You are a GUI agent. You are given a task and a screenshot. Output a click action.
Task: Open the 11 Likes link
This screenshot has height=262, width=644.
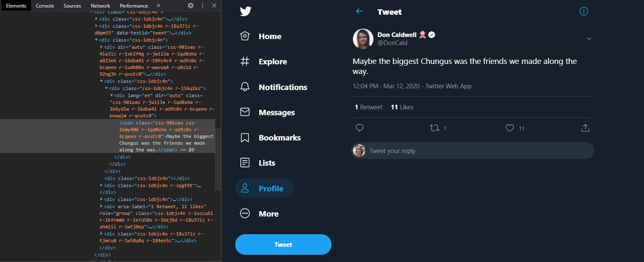tap(402, 107)
